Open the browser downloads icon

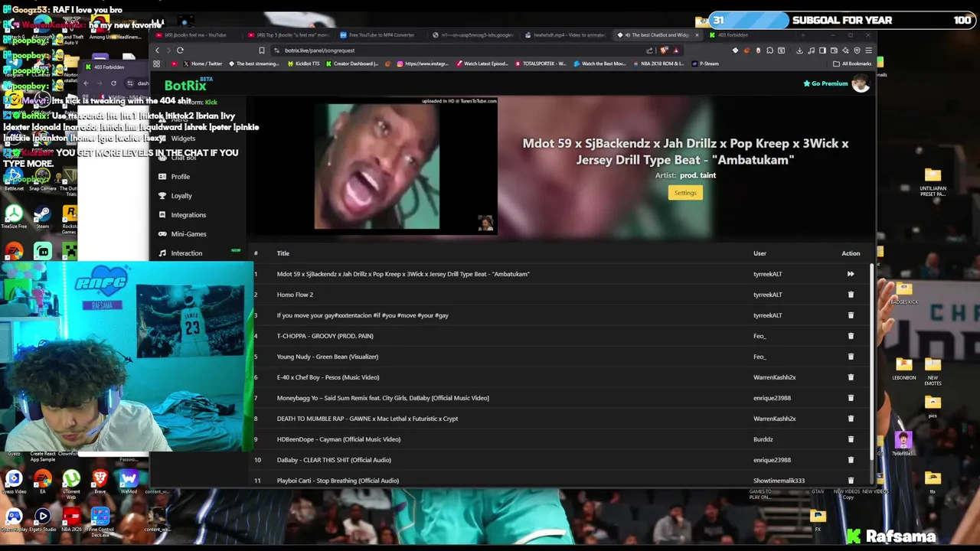coord(799,51)
